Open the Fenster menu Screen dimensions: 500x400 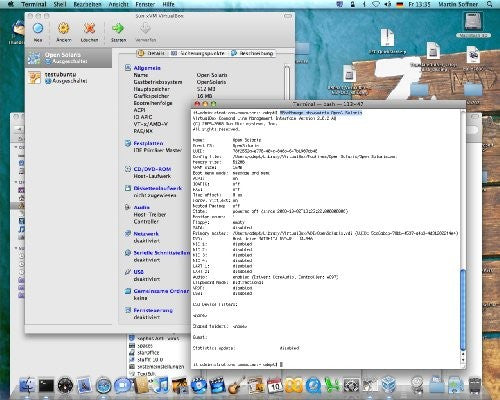coord(145,4)
